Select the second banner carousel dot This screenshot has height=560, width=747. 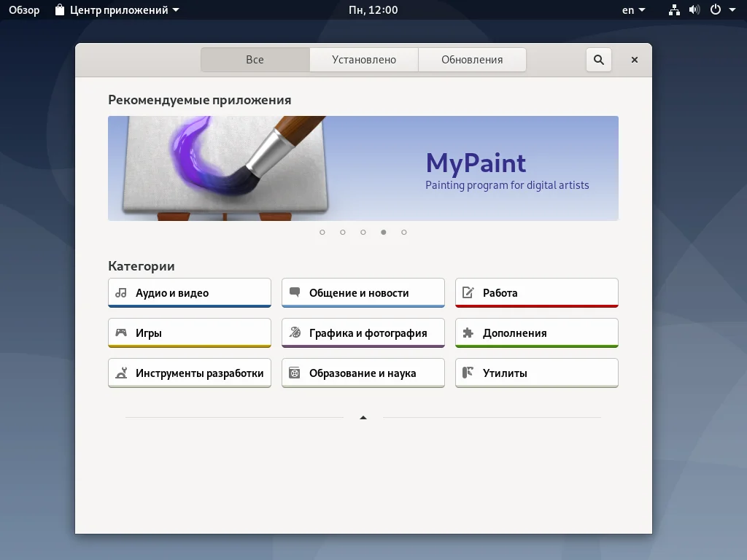343,233
